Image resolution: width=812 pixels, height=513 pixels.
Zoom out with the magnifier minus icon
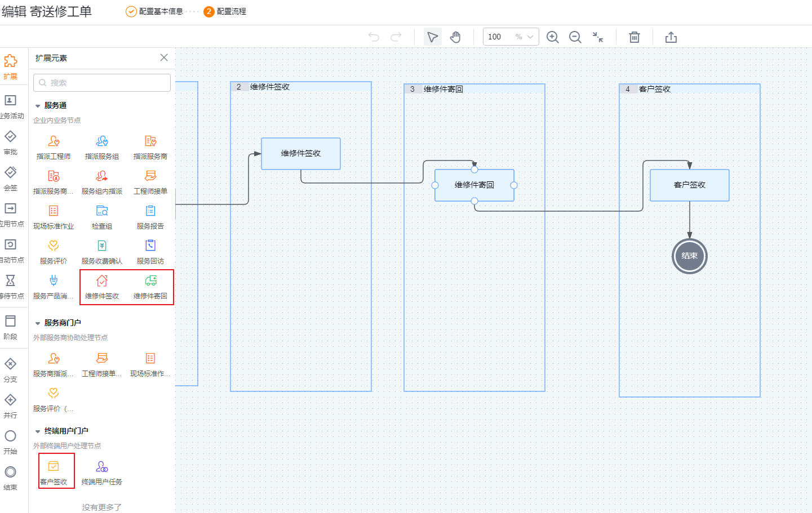pos(575,37)
